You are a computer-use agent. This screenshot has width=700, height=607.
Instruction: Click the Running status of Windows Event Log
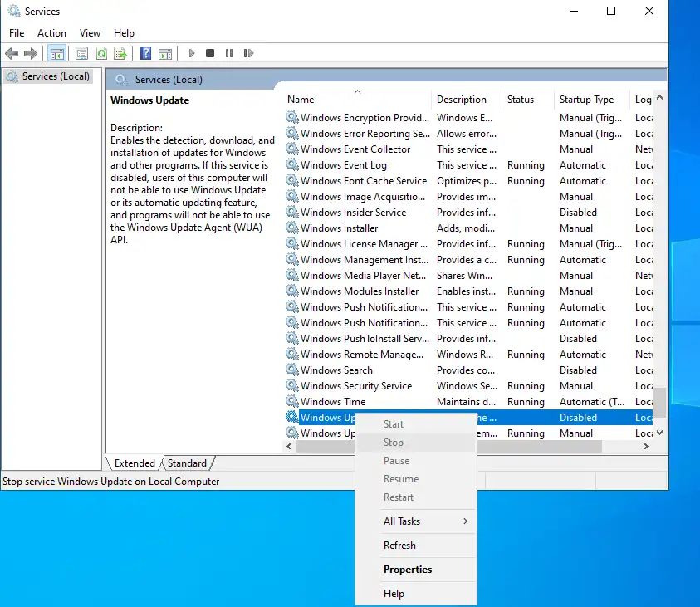pos(526,165)
